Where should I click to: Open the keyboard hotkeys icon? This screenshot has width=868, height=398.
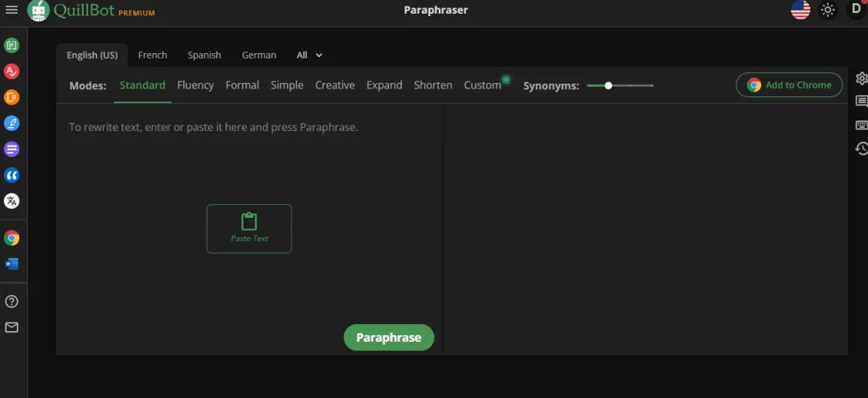(862, 125)
